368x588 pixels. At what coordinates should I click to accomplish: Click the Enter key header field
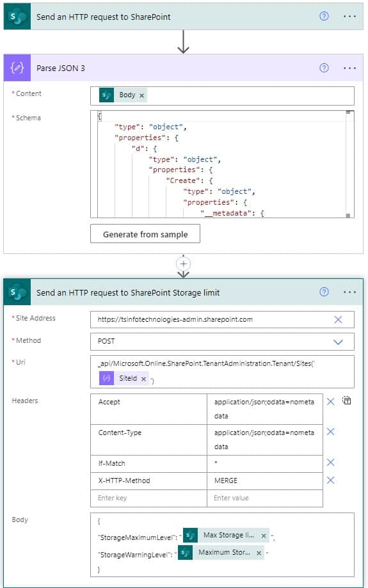coord(148,498)
